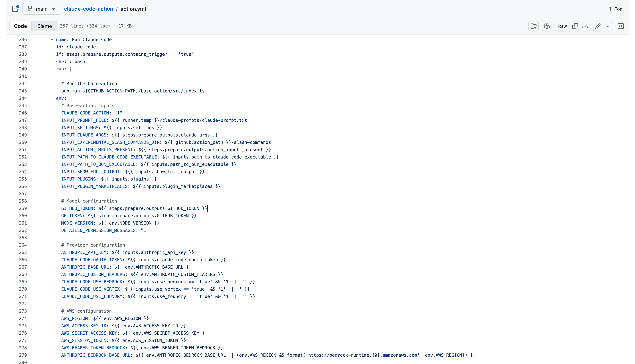Viewport: 635px width, 364px height.
Task: Click line number 279
Action: [x=23, y=355]
